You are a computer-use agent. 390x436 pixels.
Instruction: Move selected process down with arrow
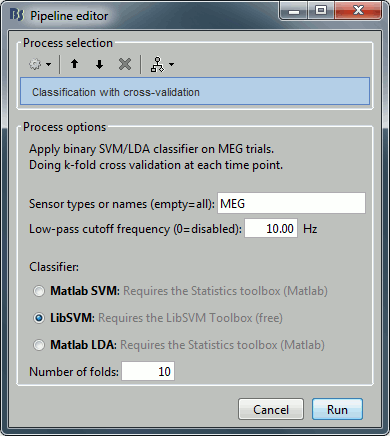(99, 64)
